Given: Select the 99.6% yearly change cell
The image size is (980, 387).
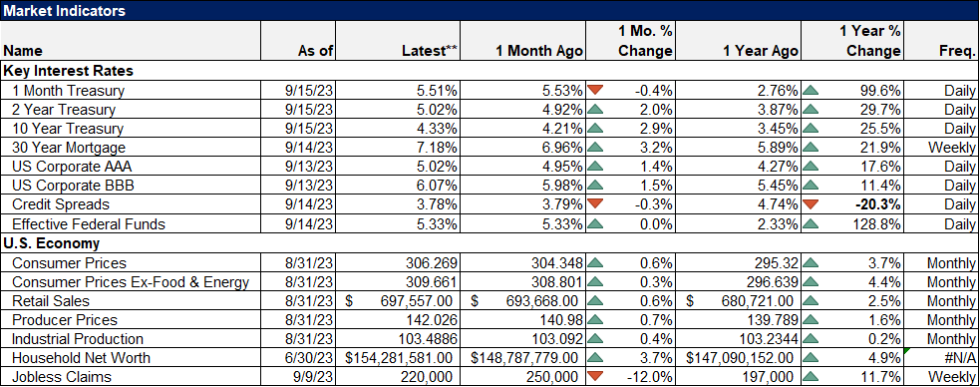Looking at the screenshot, I should pos(852,90).
